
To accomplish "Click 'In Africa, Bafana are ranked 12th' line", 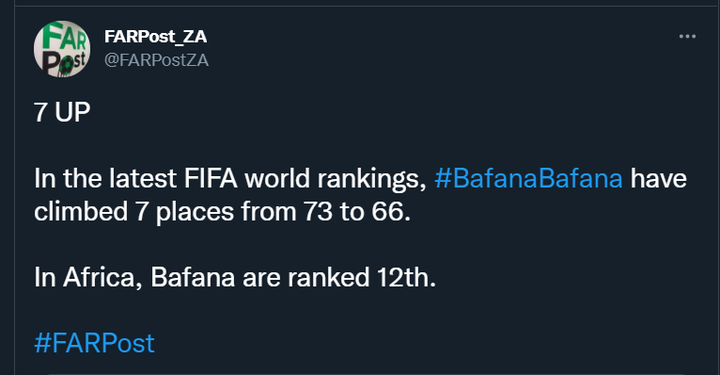I will click(x=235, y=277).
